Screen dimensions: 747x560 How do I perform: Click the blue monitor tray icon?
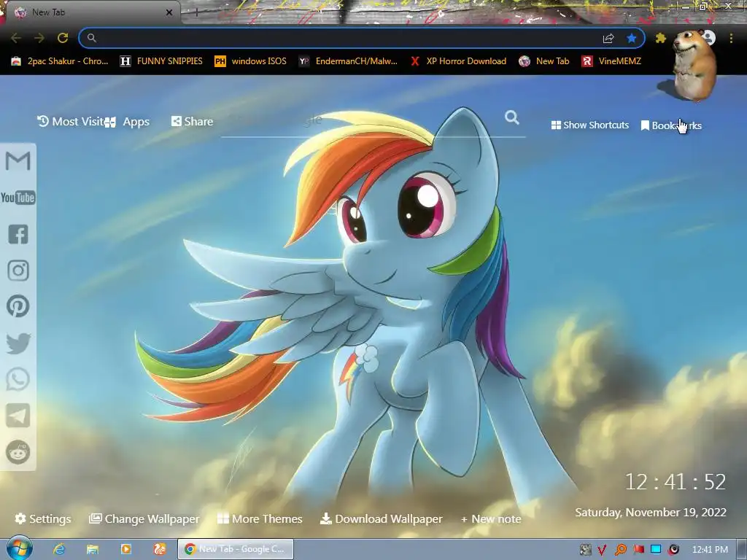click(x=656, y=549)
